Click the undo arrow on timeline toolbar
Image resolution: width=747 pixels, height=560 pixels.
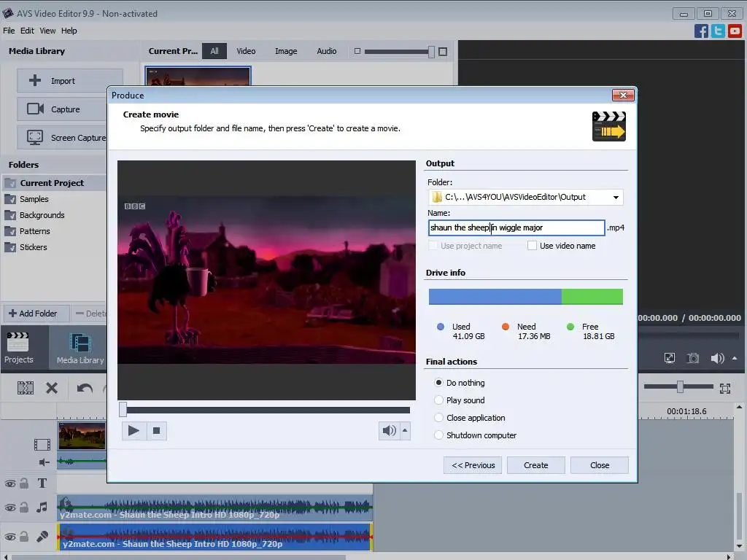coord(85,388)
